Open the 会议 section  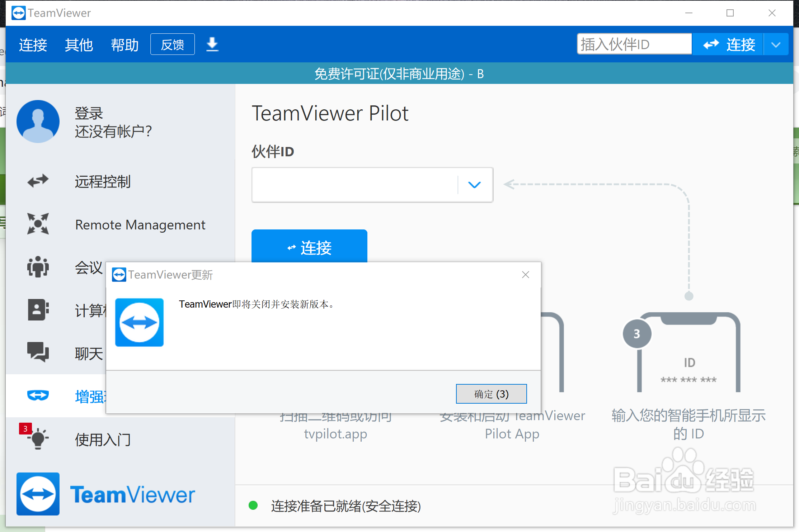pos(89,267)
